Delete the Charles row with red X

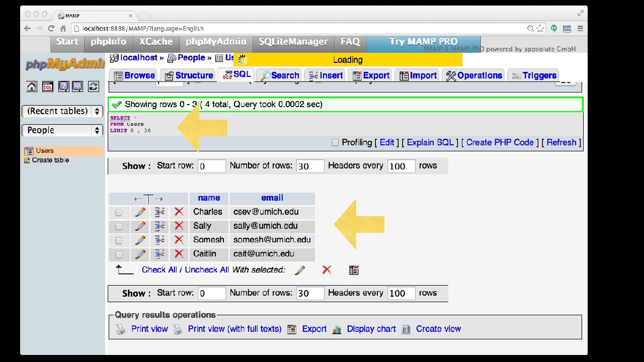coord(179,212)
